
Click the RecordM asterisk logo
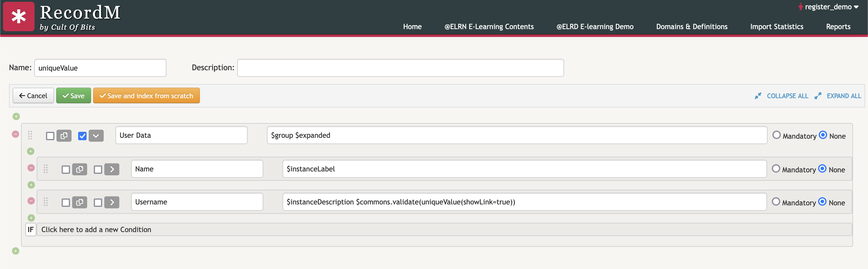click(x=19, y=17)
